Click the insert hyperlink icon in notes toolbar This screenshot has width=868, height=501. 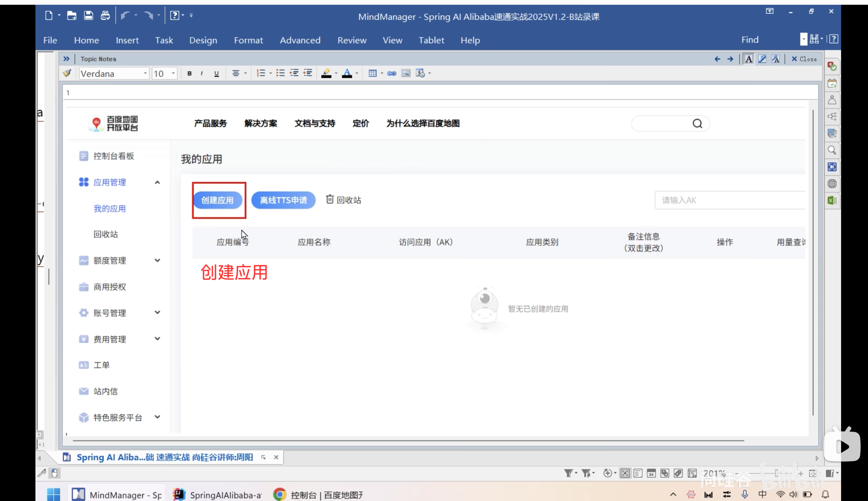(391, 73)
